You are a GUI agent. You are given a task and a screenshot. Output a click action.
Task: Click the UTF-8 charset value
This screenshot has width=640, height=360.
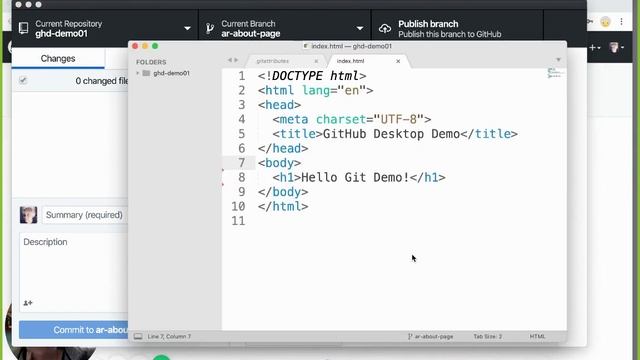398,119
